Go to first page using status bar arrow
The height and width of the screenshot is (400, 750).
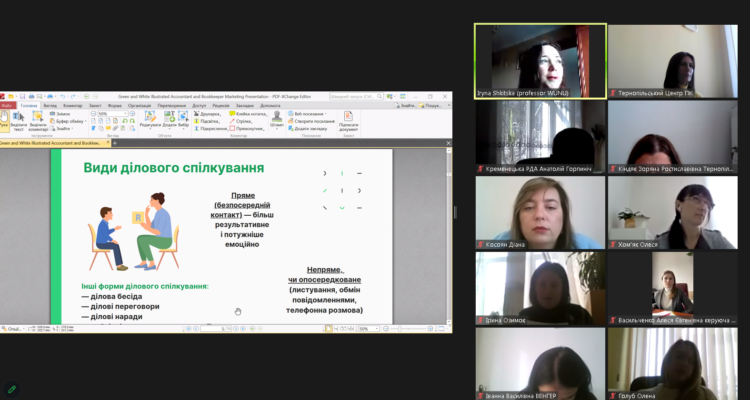pyautogui.click(x=188, y=329)
